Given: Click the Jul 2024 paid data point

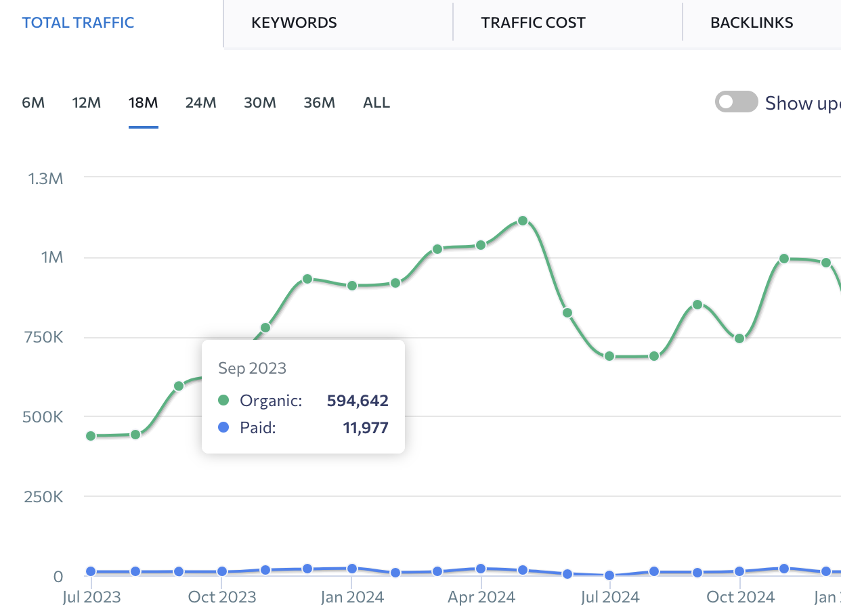Looking at the screenshot, I should [609, 575].
